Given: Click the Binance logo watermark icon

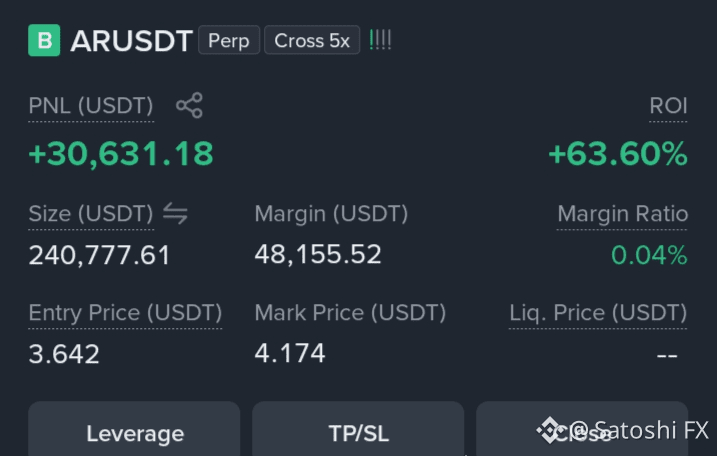Looking at the screenshot, I should coord(549,430).
